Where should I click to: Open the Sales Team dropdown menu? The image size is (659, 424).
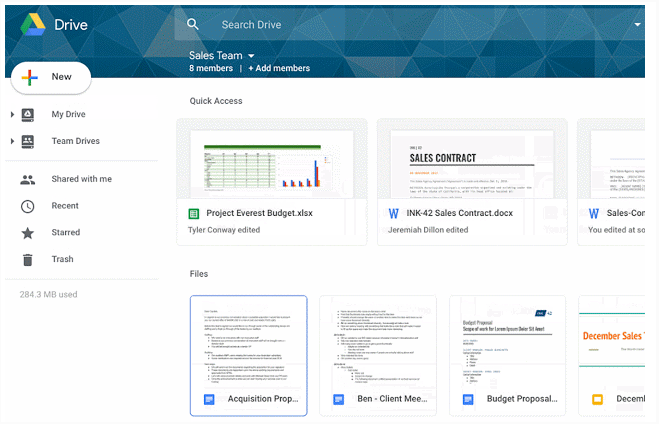251,56
